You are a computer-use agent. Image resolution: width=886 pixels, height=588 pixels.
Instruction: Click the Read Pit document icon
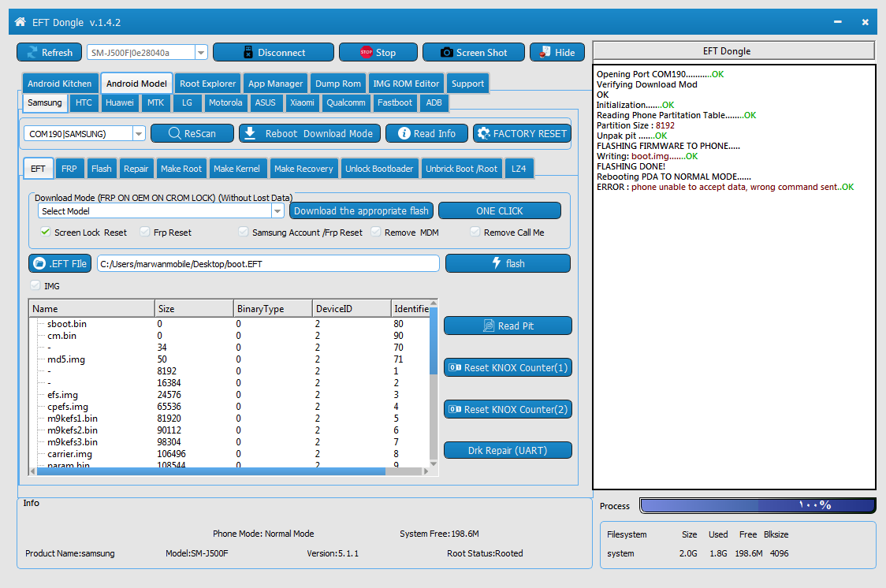coord(489,326)
